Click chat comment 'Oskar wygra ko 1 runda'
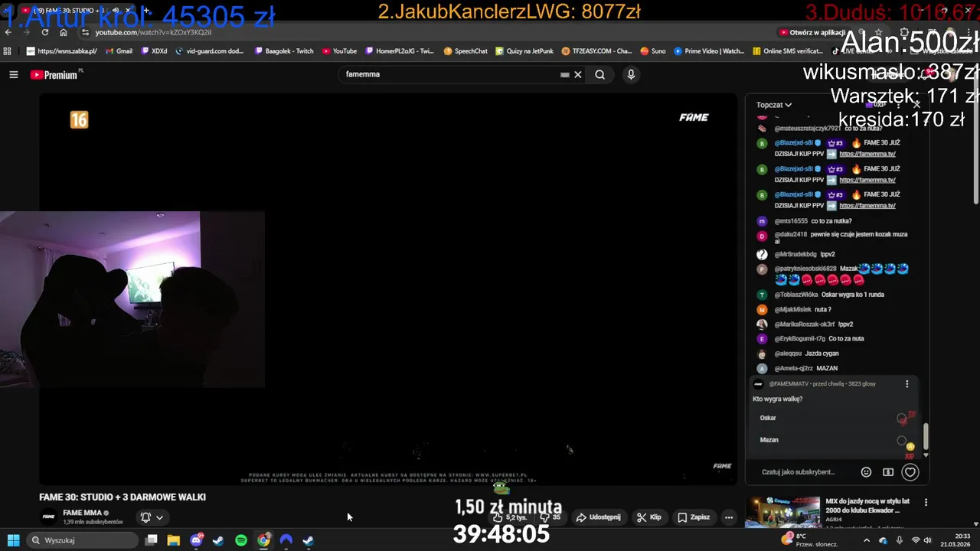The height and width of the screenshot is (551, 980). [x=853, y=295]
